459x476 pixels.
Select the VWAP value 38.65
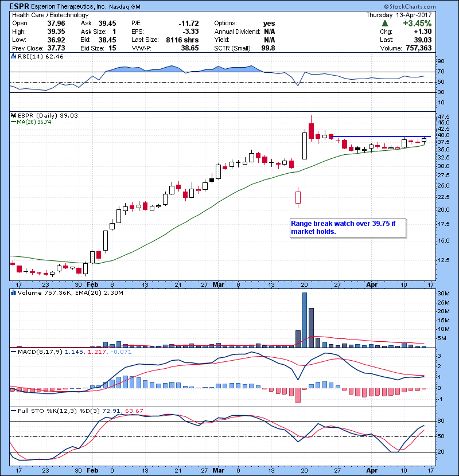click(x=190, y=48)
